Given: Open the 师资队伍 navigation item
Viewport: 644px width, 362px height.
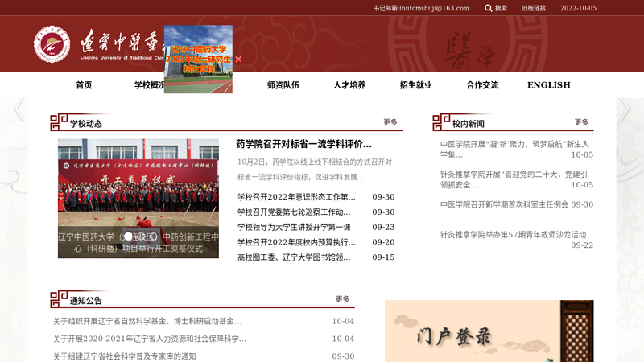Looking at the screenshot, I should (283, 85).
